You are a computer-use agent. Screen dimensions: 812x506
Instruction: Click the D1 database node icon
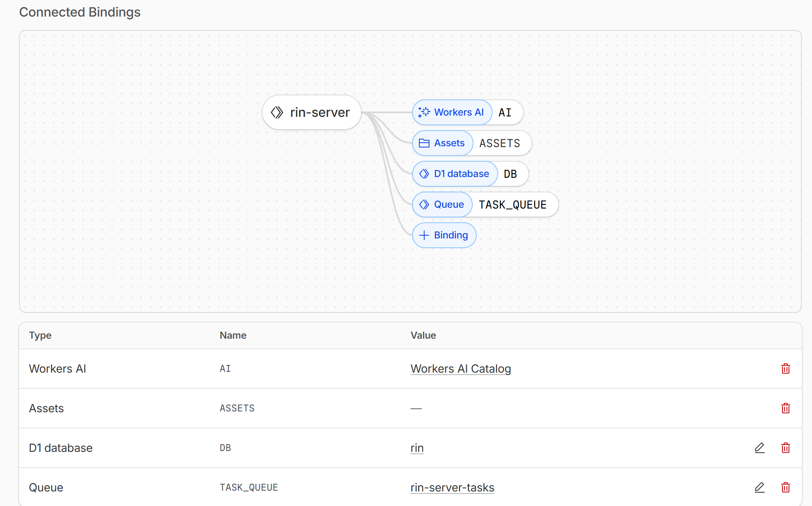click(x=424, y=174)
